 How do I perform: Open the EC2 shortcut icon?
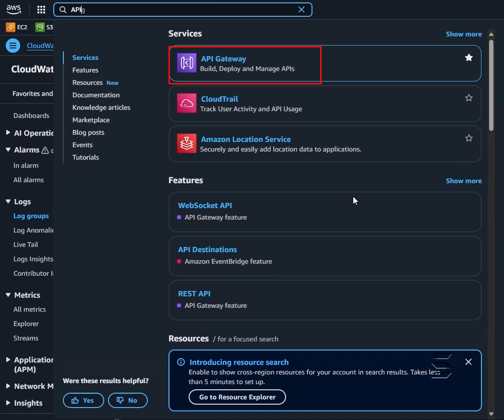pyautogui.click(x=10, y=27)
